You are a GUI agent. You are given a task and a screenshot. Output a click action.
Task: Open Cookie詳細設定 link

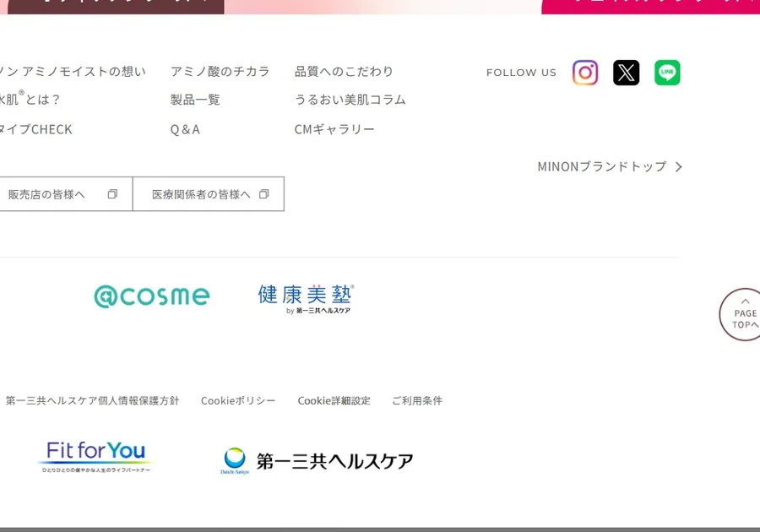[x=334, y=401]
